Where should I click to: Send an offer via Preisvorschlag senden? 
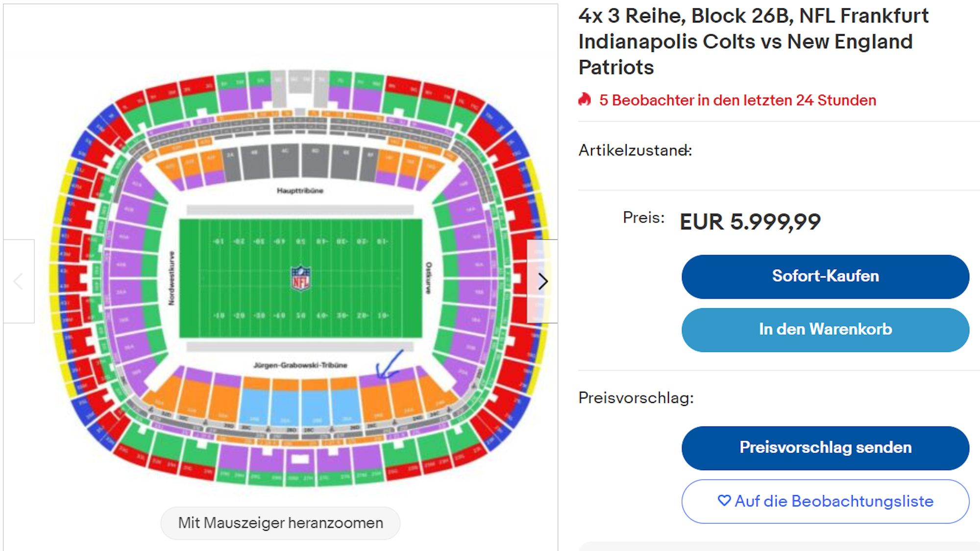tap(825, 447)
